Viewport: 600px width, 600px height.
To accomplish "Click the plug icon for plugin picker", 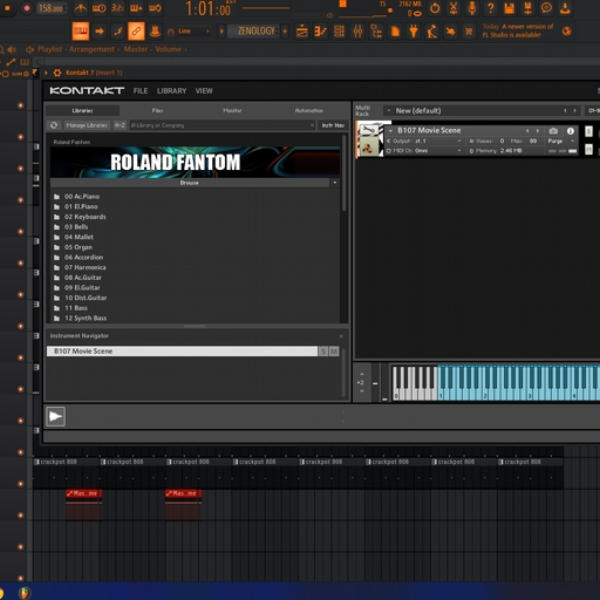I will point(414,31).
